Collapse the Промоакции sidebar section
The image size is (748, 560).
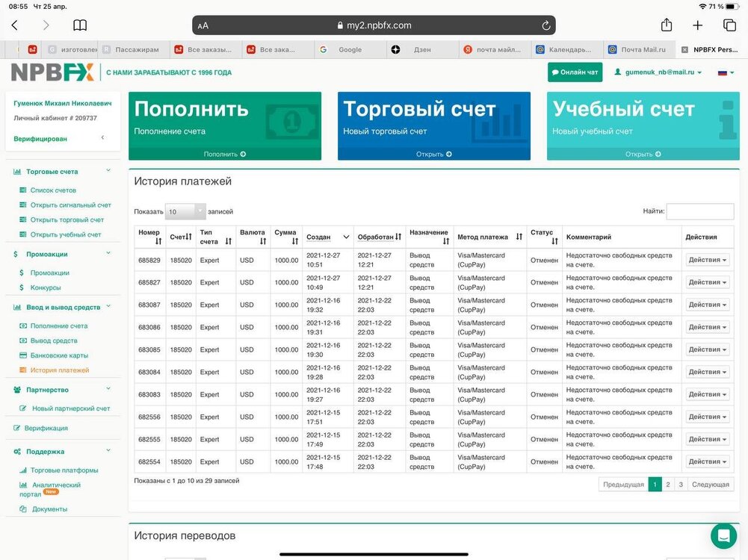pos(108,253)
